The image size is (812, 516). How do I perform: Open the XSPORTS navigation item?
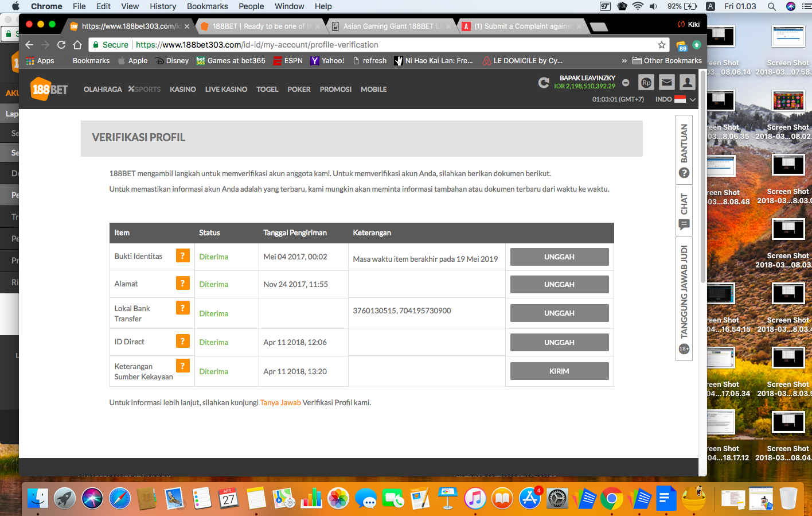point(145,89)
